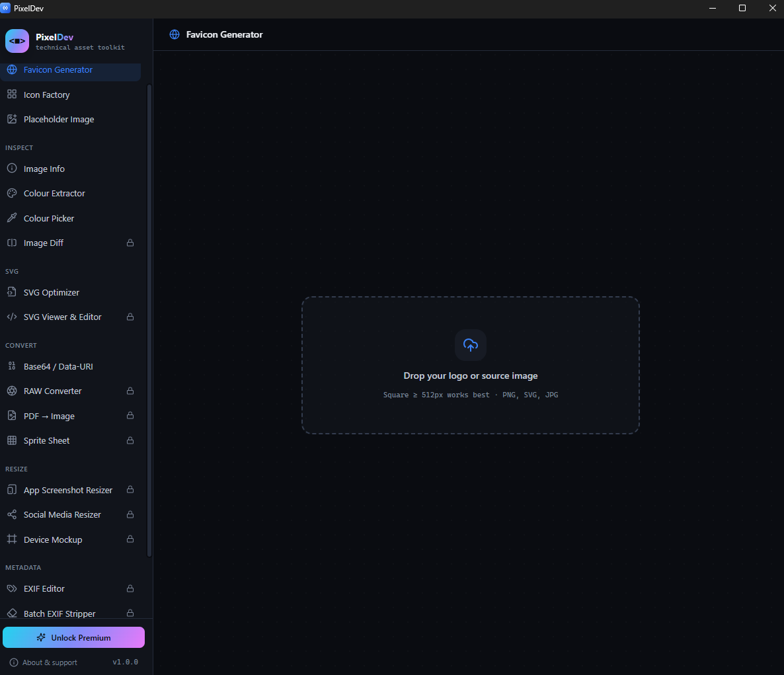The image size is (784, 675).
Task: Click the lock icon beside Social Media Resizer
Action: (130, 514)
